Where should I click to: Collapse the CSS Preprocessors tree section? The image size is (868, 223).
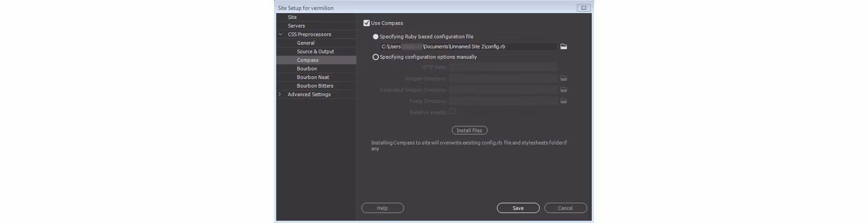point(280,34)
